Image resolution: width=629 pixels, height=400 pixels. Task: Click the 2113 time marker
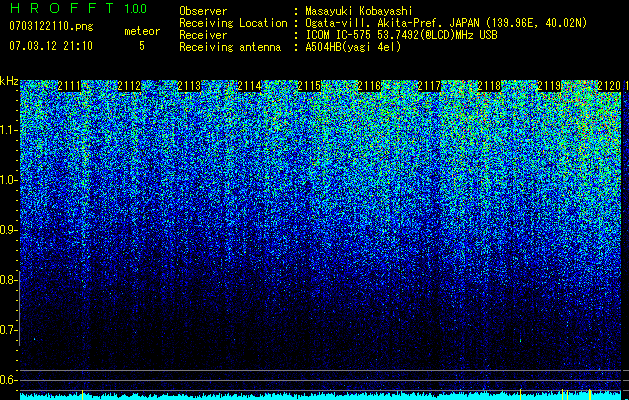189,86
